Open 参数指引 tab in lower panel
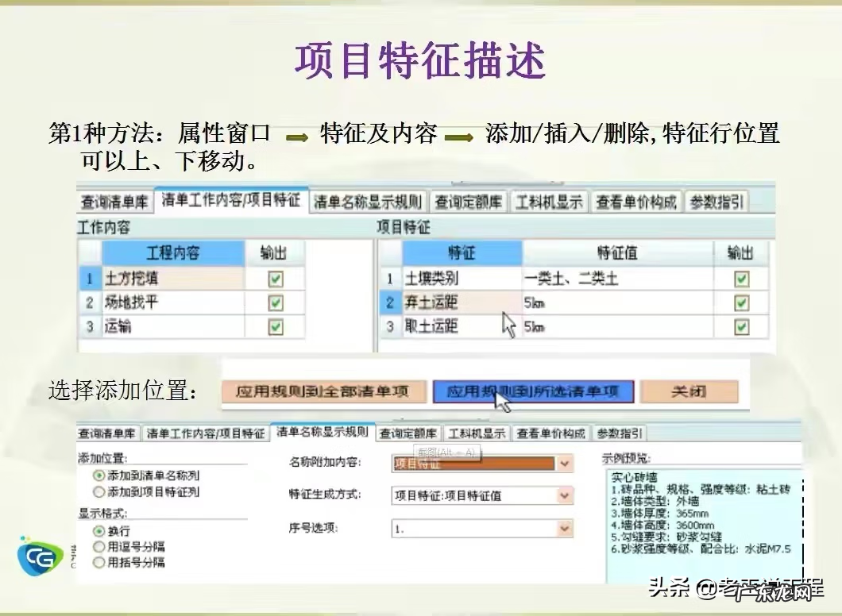This screenshot has width=842, height=616. 620,433
